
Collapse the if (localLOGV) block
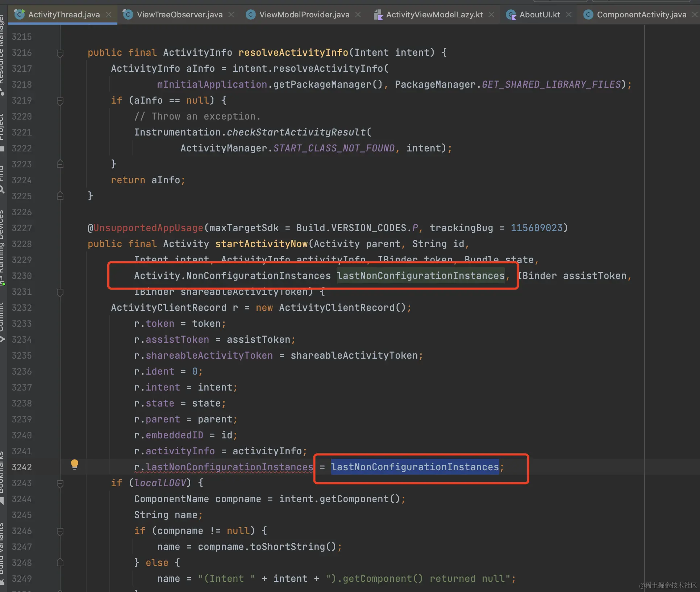coord(60,483)
